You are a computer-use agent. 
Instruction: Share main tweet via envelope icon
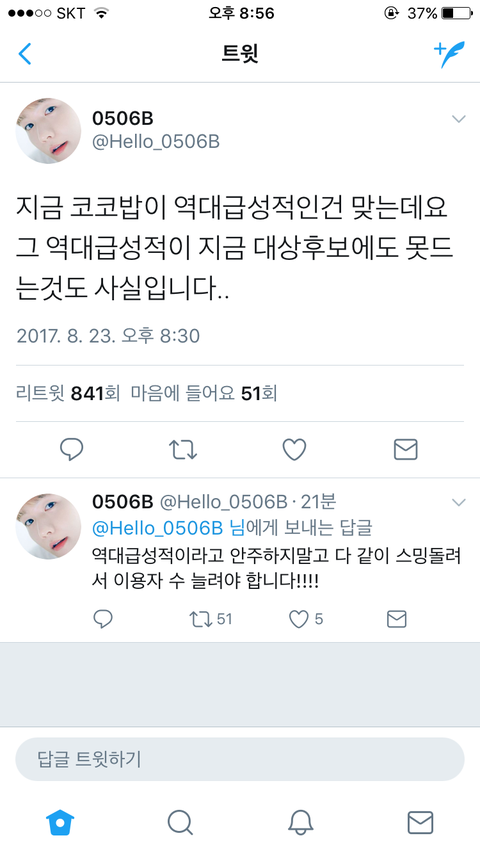405,450
